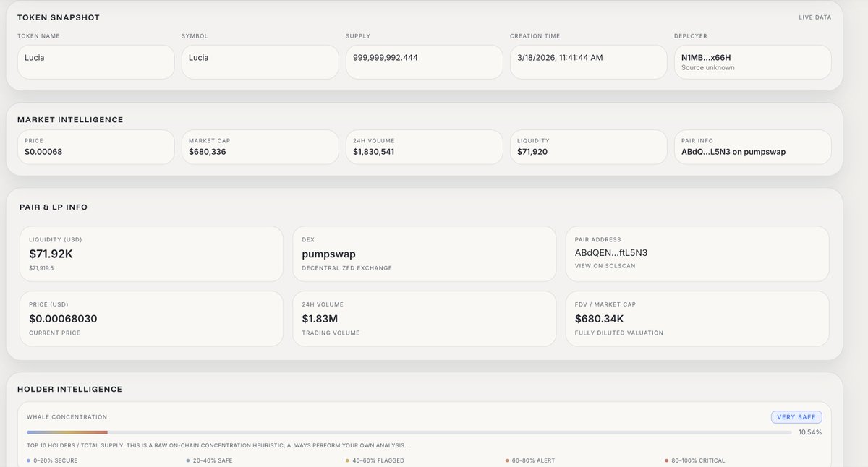Click the WHALE CONCENTRATION label

pyautogui.click(x=67, y=417)
